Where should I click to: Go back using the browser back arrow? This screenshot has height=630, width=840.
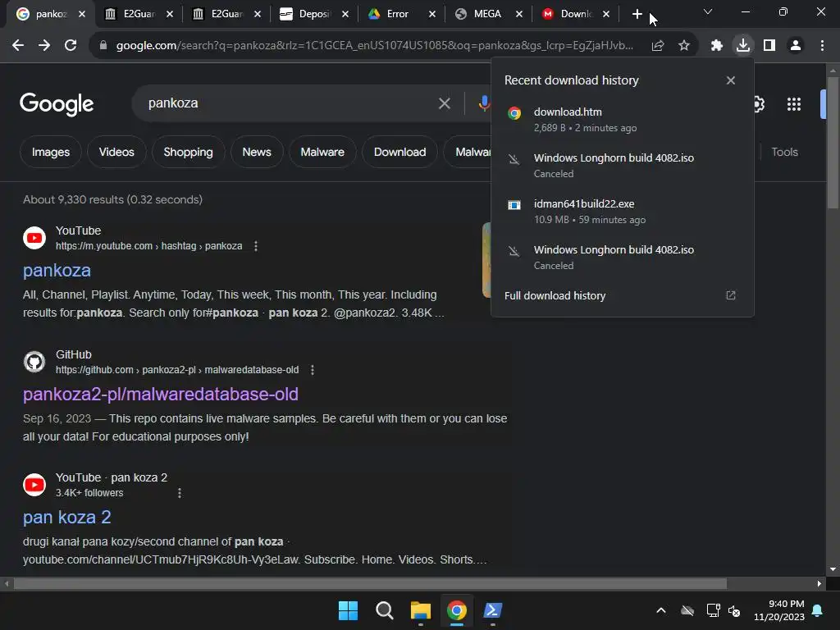[18, 46]
